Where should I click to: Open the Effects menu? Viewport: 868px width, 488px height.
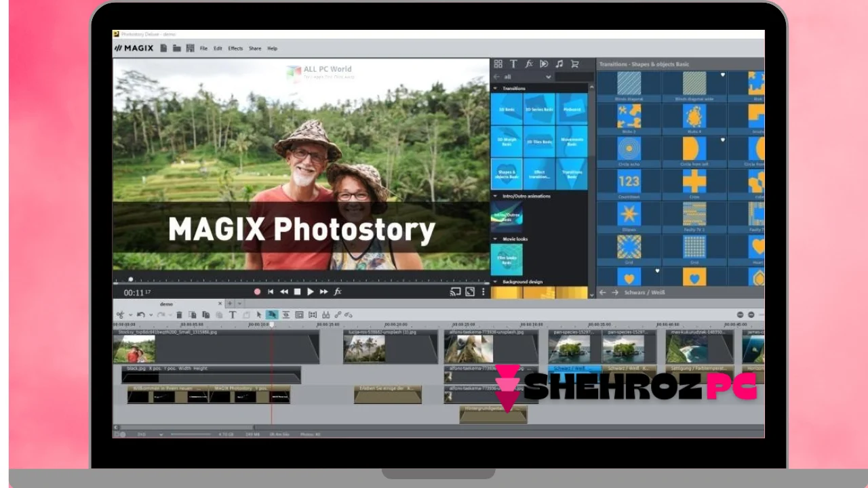tap(235, 49)
